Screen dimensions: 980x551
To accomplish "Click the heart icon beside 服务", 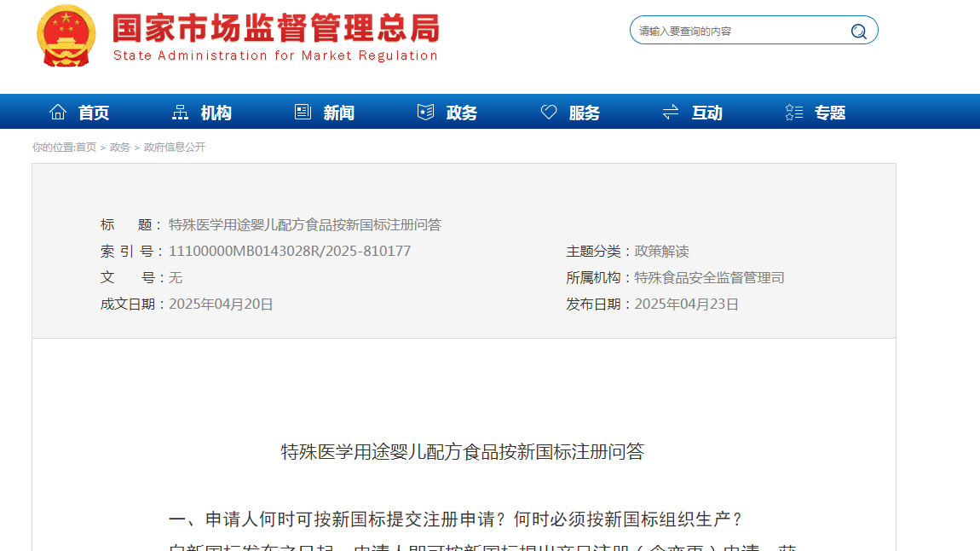I will pyautogui.click(x=549, y=112).
